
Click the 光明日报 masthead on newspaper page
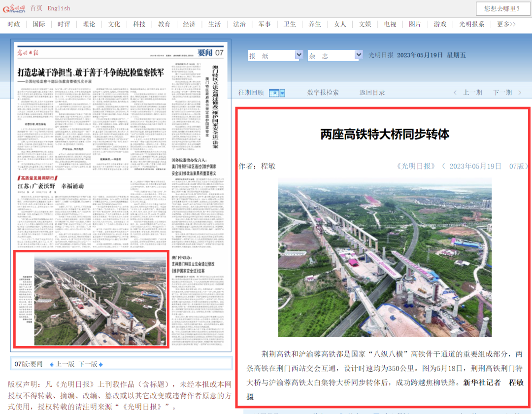28,53
